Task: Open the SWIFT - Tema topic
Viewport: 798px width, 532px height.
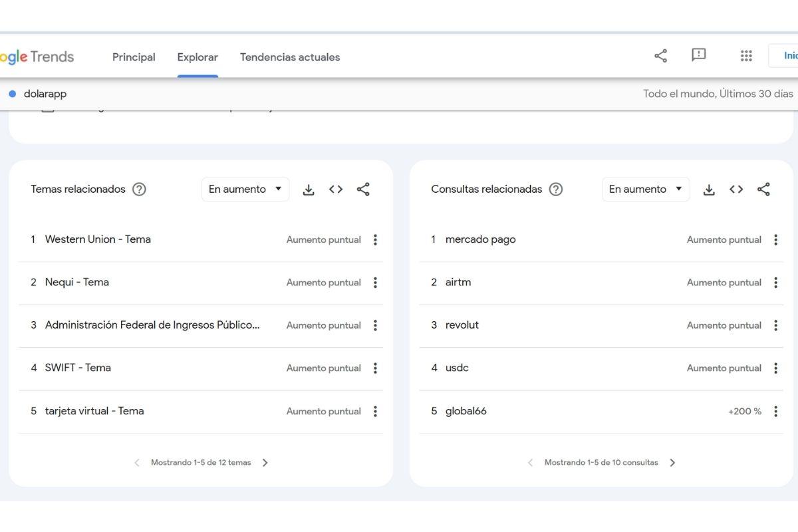Action: click(x=78, y=368)
